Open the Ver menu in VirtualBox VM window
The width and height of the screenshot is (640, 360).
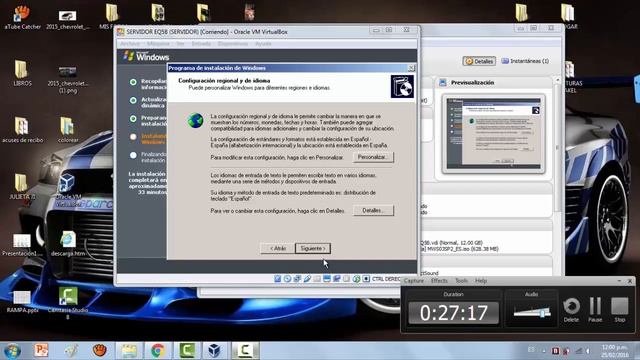(180, 44)
